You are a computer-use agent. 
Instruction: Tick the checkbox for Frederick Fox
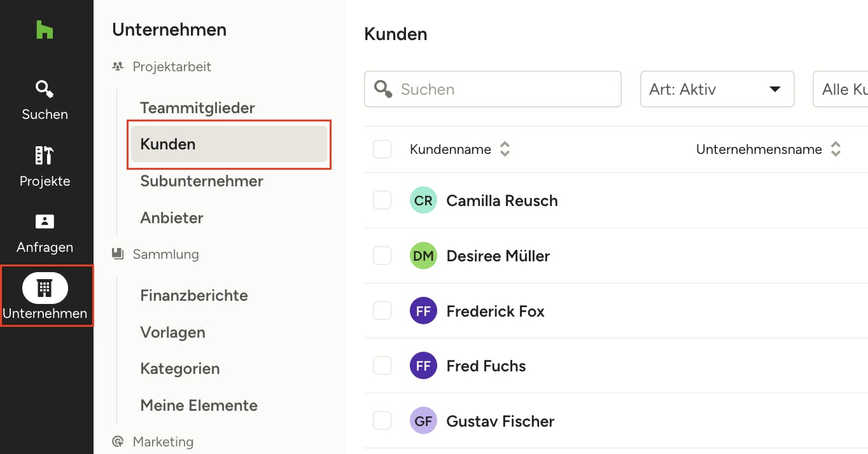(382, 311)
